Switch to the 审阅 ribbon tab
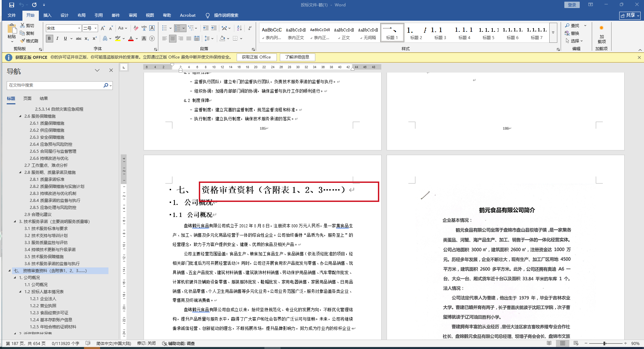The height and width of the screenshot is (349, 644). [x=133, y=15]
